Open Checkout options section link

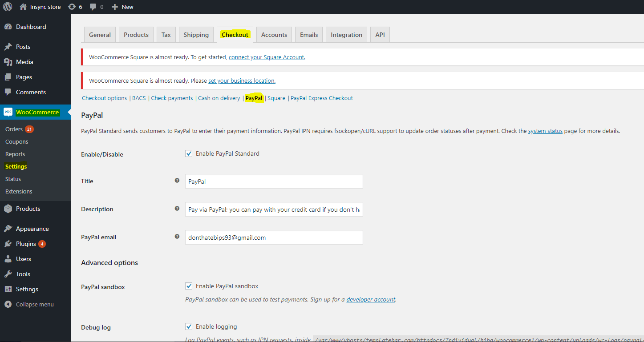pos(104,98)
